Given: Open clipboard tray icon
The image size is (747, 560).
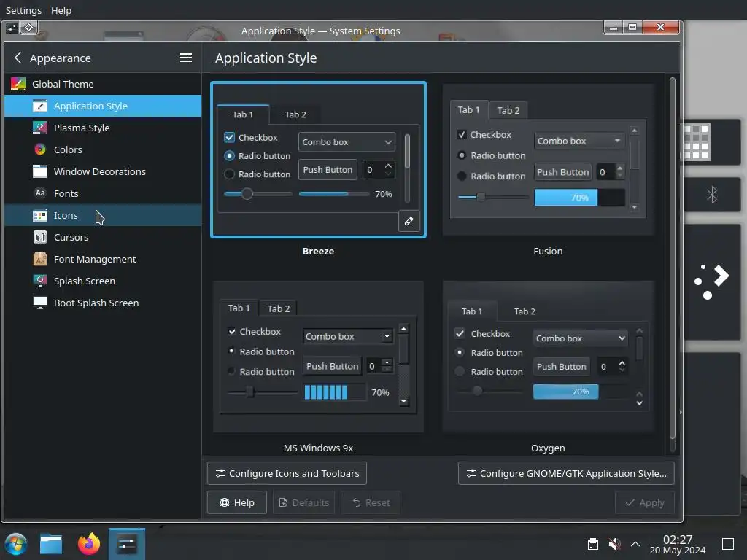Looking at the screenshot, I should 592,544.
